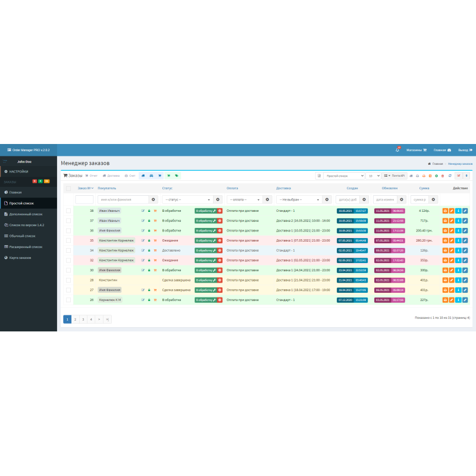Open 'Простой список' in sidebar
This screenshot has width=476, height=476.
click(29, 203)
